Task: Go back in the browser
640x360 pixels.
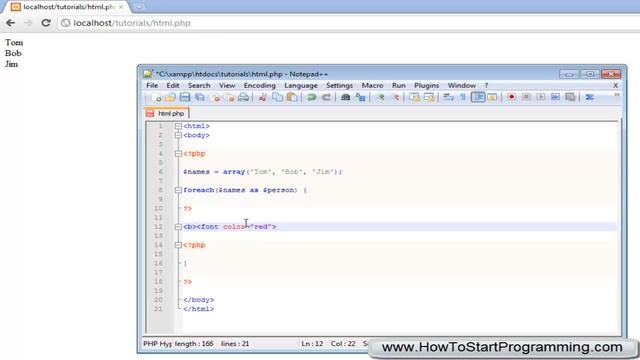Action: point(10,23)
